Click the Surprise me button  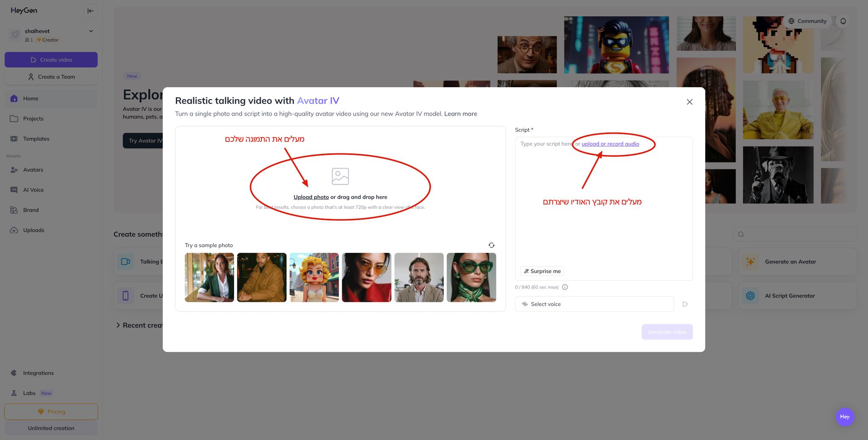[x=542, y=271]
